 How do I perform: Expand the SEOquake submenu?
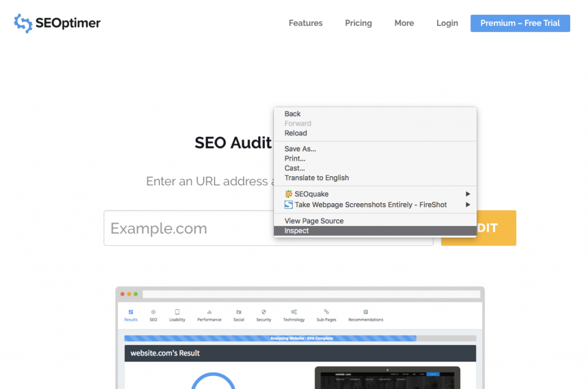373,194
